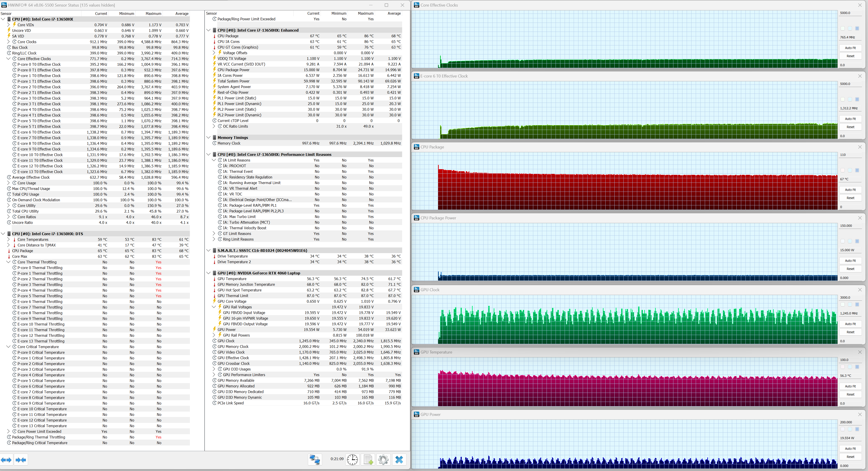868x471 pixels.
Task: Click the collapse columns arrows icon
Action: point(21,459)
